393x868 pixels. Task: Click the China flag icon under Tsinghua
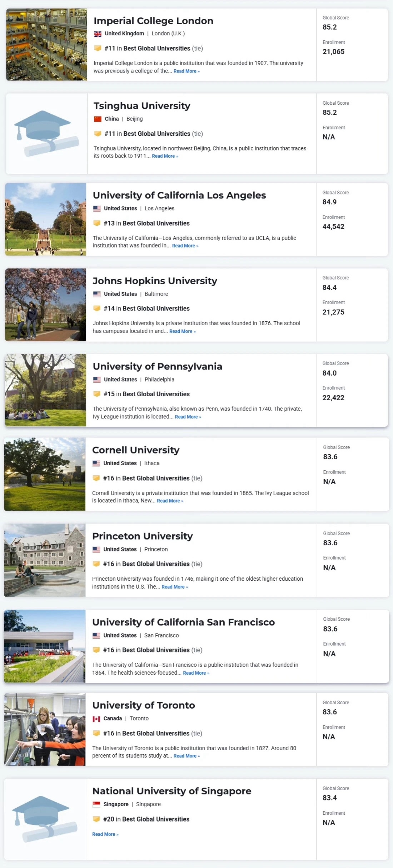point(98,119)
